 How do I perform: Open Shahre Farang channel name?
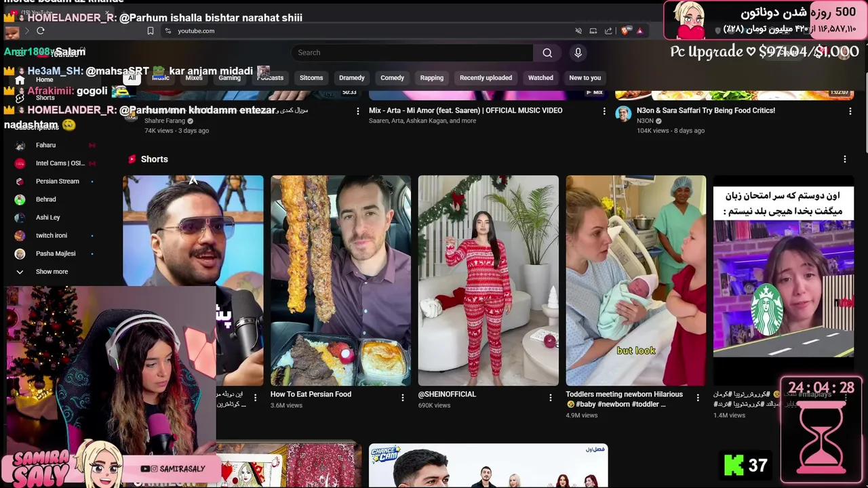[x=165, y=121]
